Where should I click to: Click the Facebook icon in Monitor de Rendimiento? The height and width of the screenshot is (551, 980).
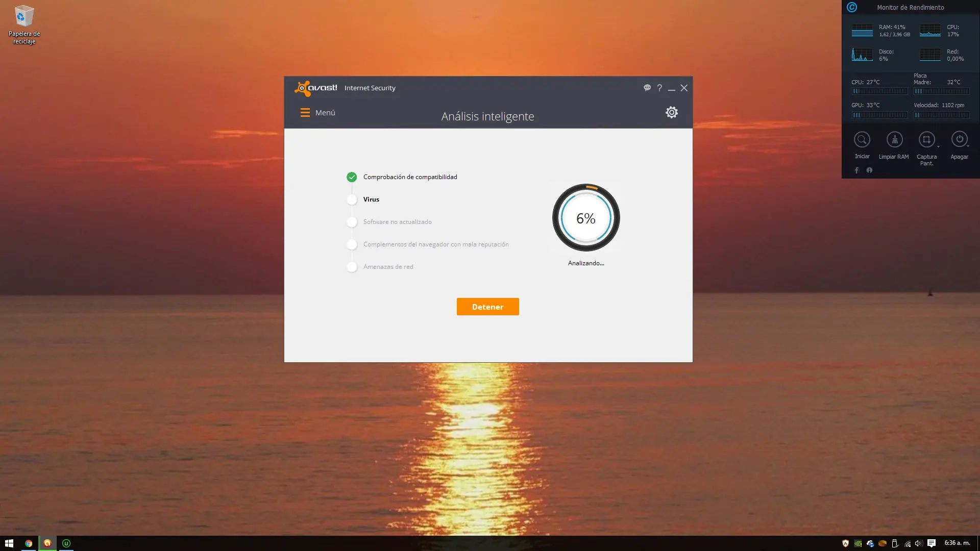[x=857, y=170]
